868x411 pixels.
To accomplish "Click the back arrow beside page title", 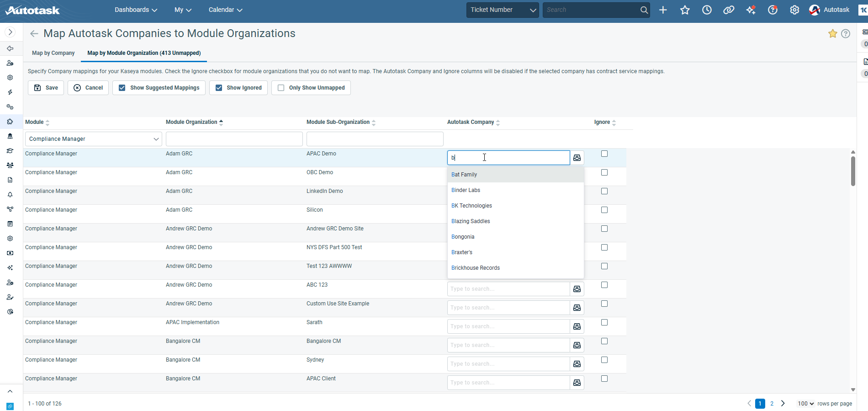I will [34, 34].
